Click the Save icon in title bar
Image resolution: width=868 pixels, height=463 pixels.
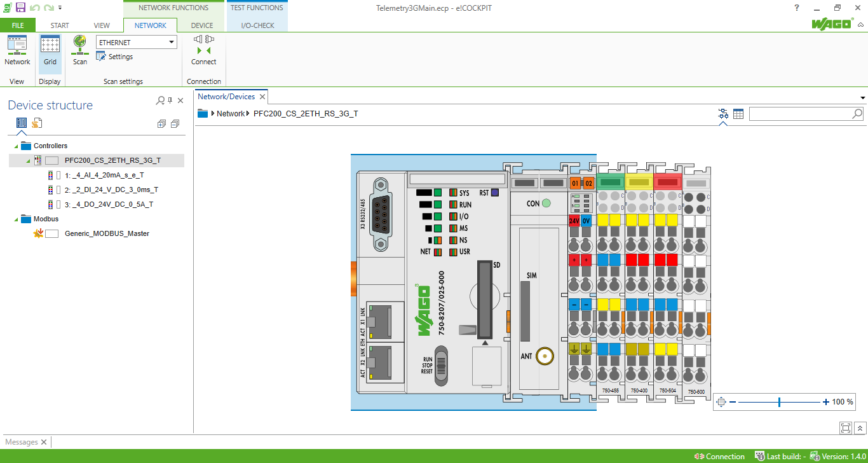(20, 8)
